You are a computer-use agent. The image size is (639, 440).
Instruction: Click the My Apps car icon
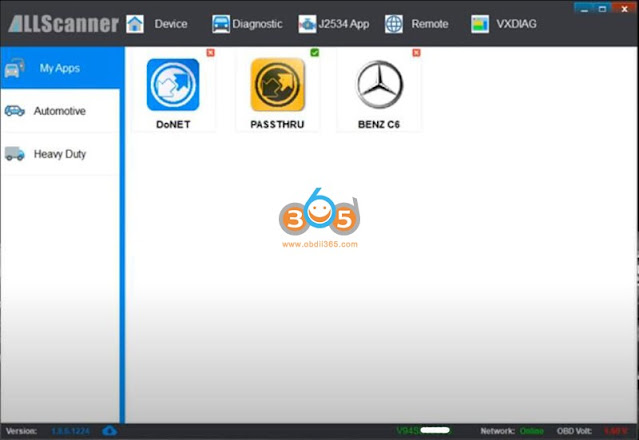15,68
